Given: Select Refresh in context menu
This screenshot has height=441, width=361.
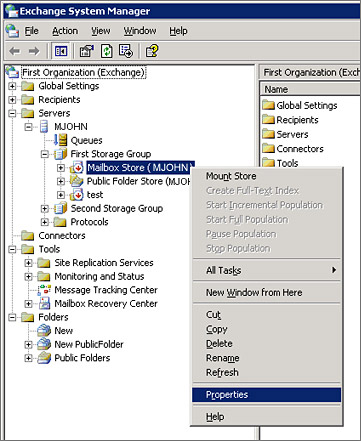Looking at the screenshot, I should [267, 372].
